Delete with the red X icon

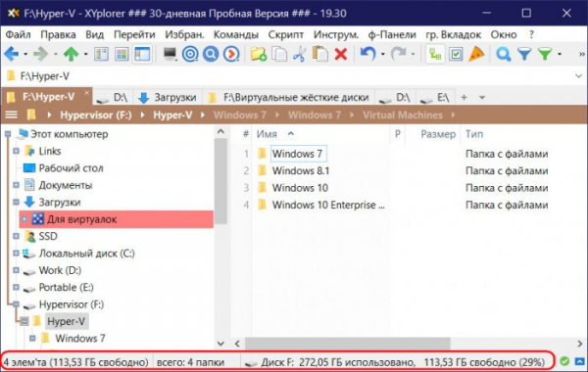tap(340, 54)
